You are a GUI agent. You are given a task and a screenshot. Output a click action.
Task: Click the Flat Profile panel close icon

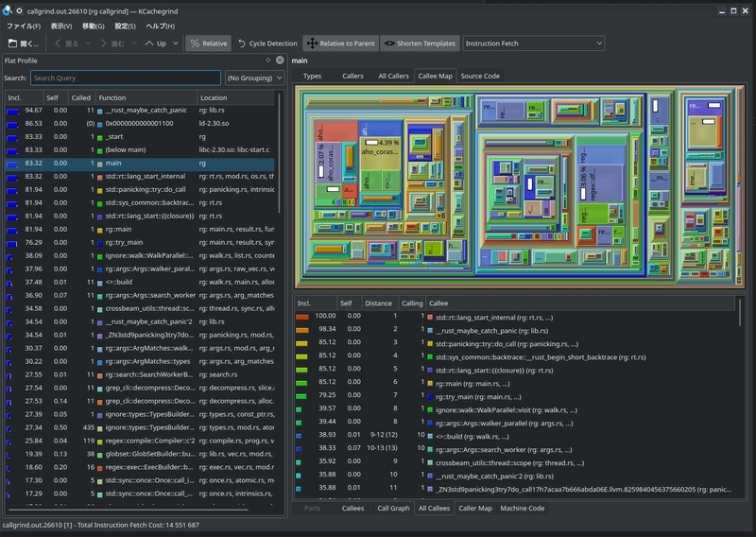click(279, 61)
